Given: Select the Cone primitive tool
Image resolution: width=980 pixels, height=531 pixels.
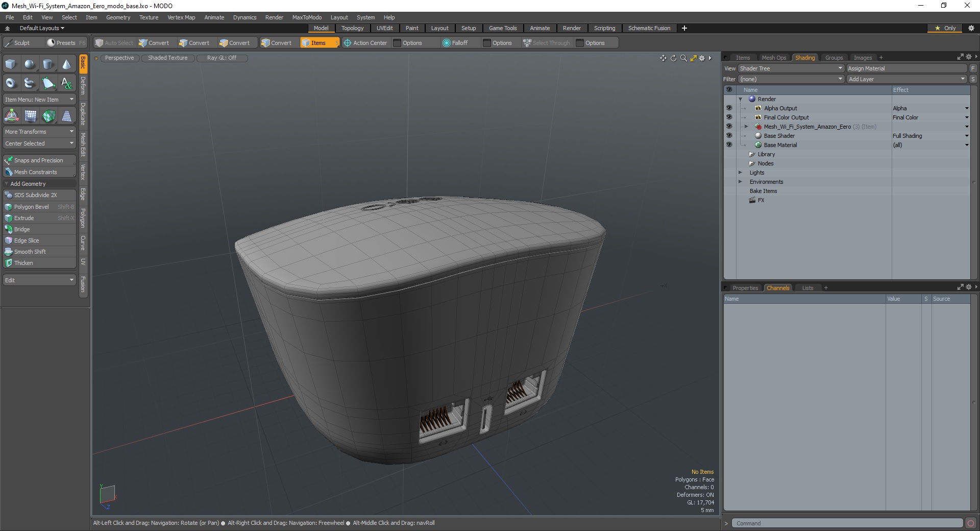Looking at the screenshot, I should (x=66, y=64).
